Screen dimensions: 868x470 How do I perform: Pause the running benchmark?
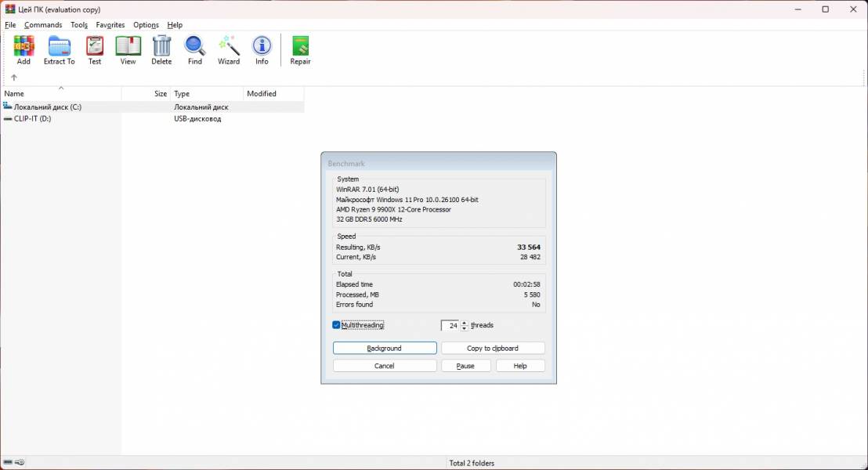pos(465,366)
